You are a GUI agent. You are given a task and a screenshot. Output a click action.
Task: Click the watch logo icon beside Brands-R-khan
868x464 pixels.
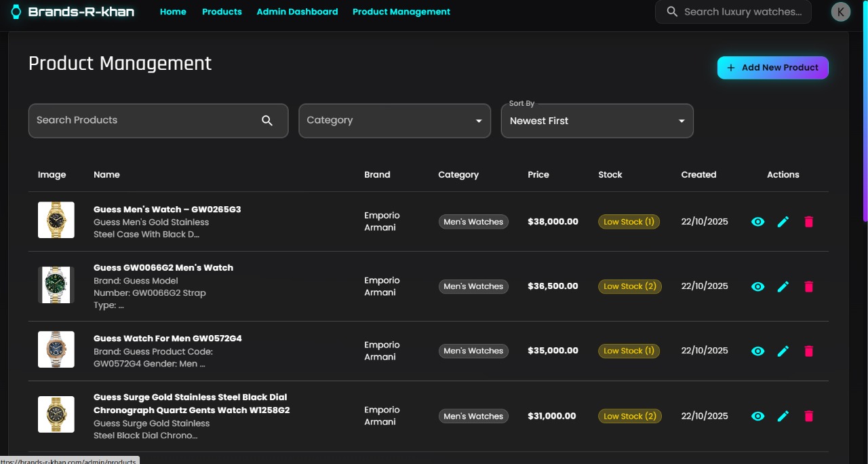[x=16, y=12]
